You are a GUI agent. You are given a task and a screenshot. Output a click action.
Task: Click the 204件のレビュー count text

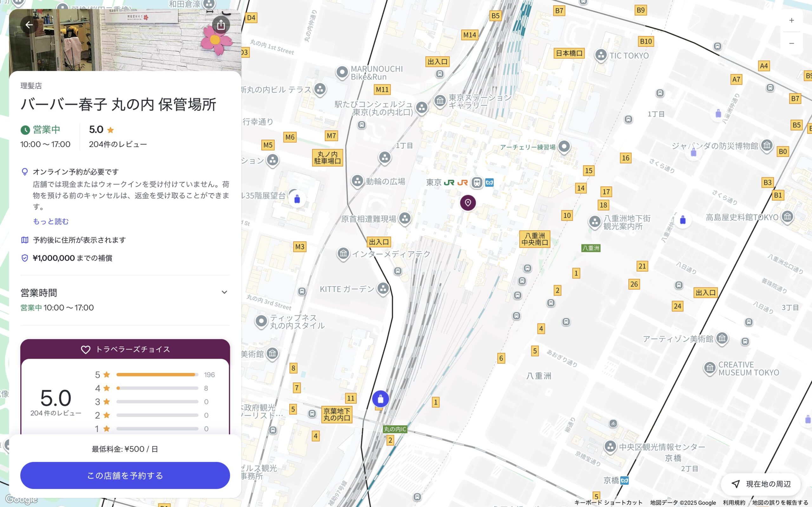118,144
